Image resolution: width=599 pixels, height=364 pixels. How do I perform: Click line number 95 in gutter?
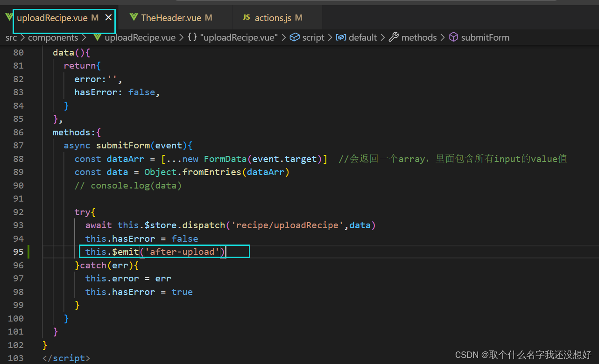coord(18,252)
